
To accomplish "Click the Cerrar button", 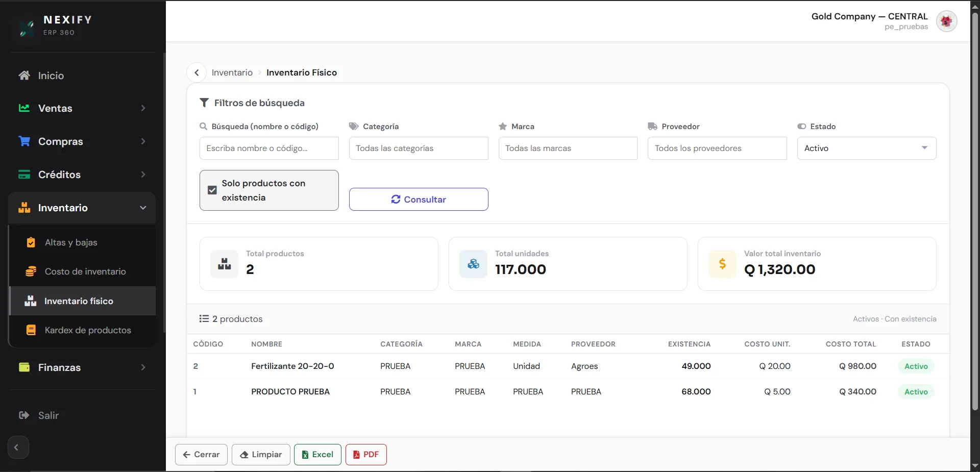I will pyautogui.click(x=201, y=455).
